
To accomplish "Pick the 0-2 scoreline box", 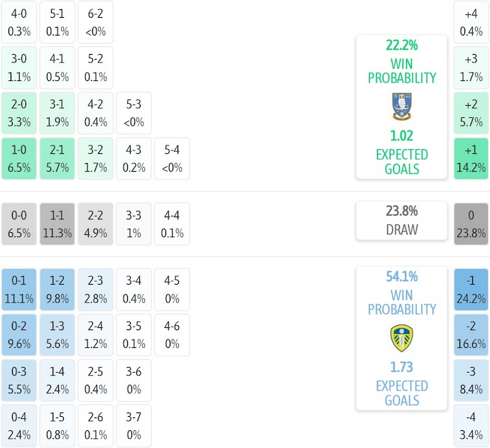I will pyautogui.click(x=18, y=335).
